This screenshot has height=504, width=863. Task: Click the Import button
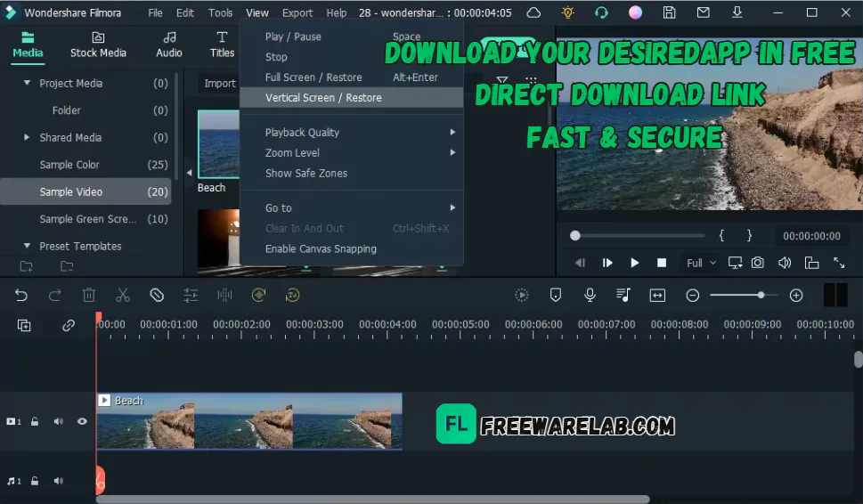tap(220, 83)
